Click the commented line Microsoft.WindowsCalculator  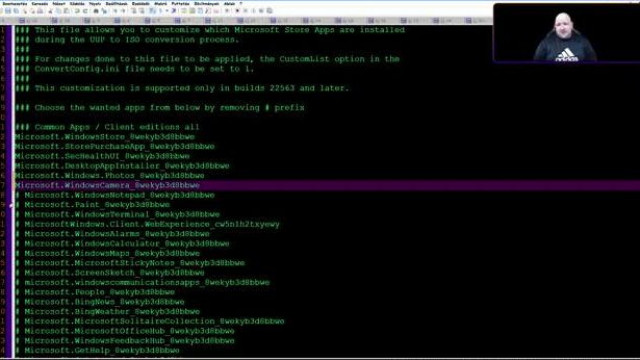pos(122,244)
